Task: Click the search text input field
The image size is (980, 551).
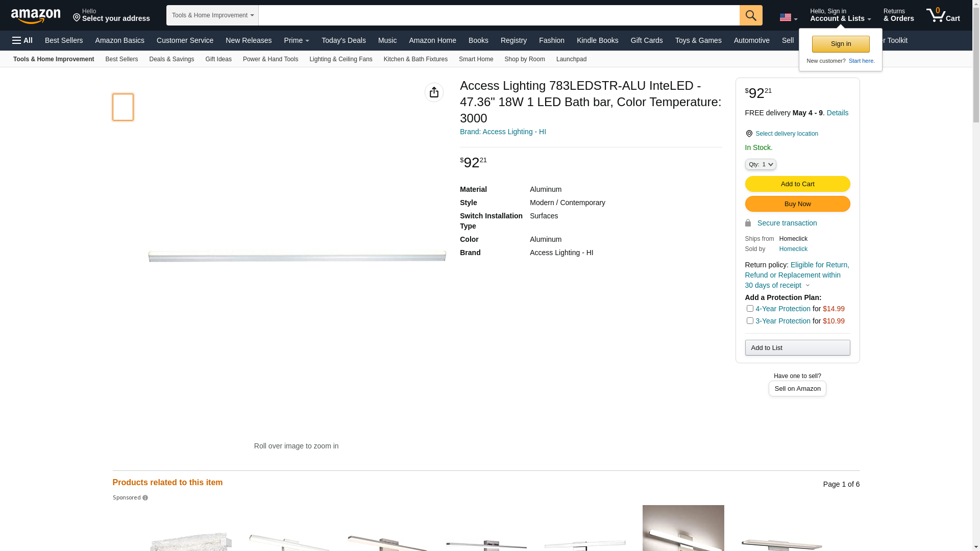Action: 499,15
